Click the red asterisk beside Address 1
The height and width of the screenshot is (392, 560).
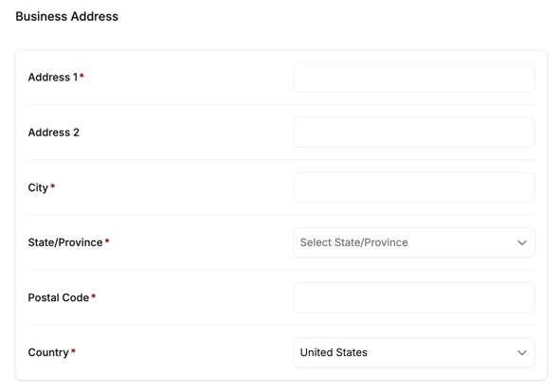click(x=81, y=76)
